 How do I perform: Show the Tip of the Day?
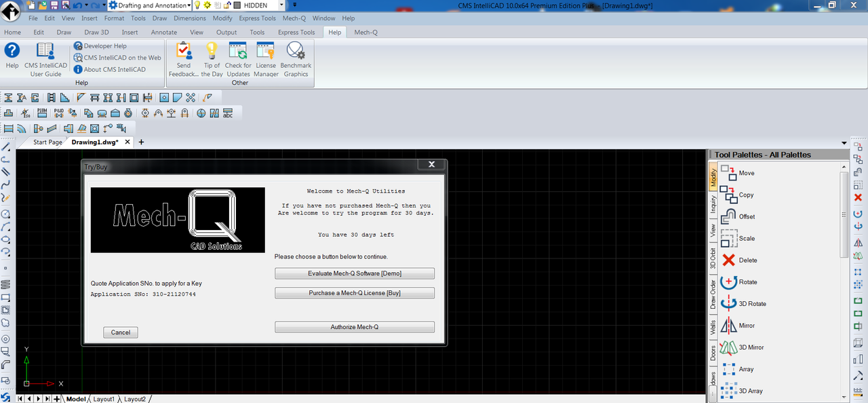coord(212,60)
